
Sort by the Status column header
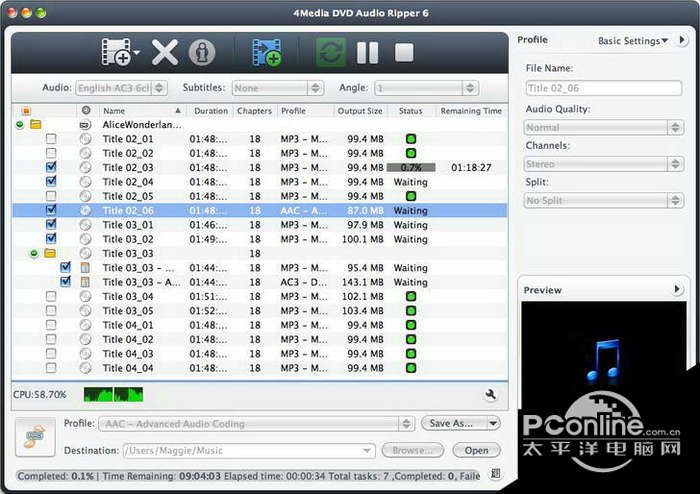point(411,111)
